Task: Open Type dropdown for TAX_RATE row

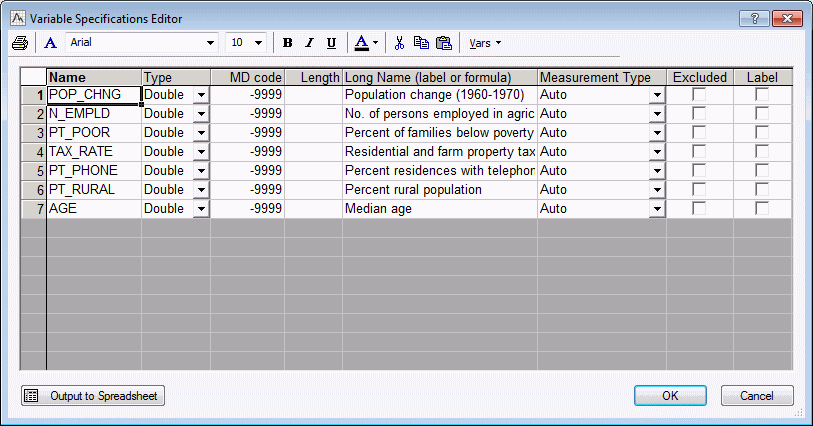Action: pyautogui.click(x=201, y=152)
